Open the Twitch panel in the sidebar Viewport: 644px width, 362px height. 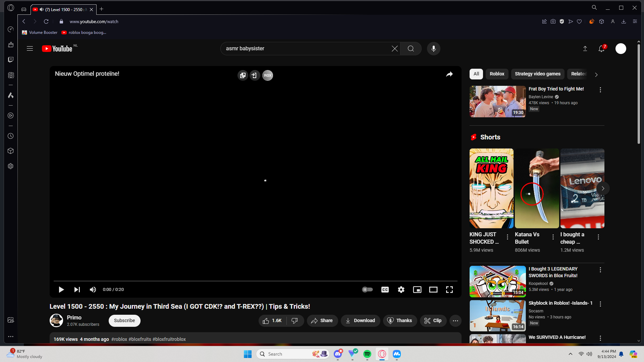tap(11, 60)
